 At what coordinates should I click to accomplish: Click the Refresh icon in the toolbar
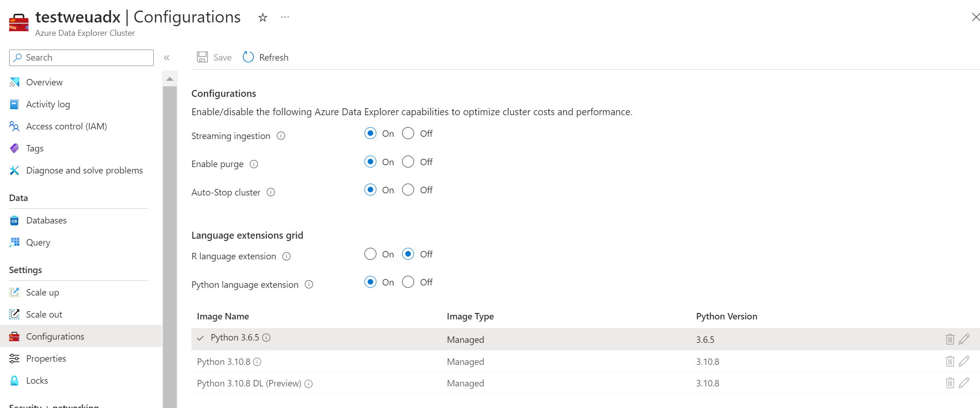click(248, 57)
